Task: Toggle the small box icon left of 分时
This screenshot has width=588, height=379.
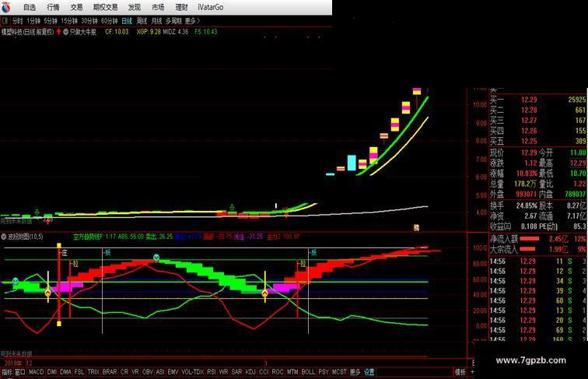Action: 5,21
